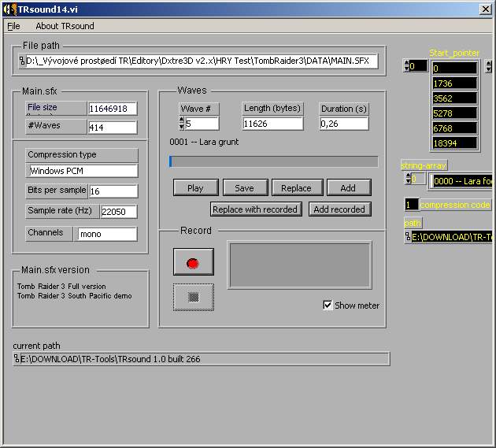This screenshot has height=448, width=496.
Task: Click the Save wave button
Action: [x=245, y=188]
